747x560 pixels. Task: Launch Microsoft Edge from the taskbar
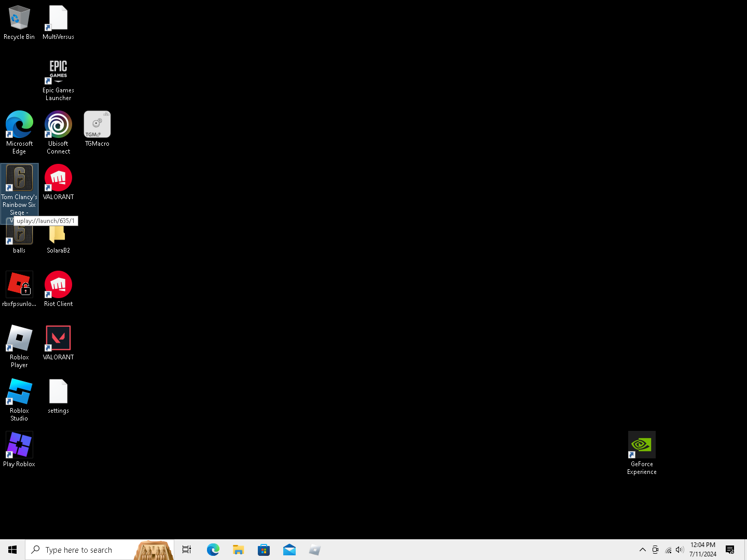pos(213,550)
